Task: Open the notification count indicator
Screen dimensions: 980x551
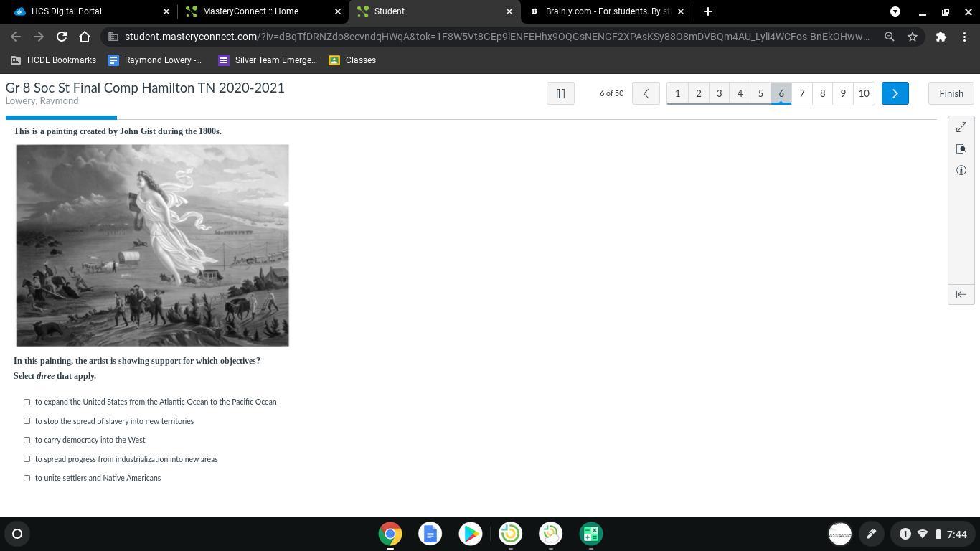Action: point(905,534)
